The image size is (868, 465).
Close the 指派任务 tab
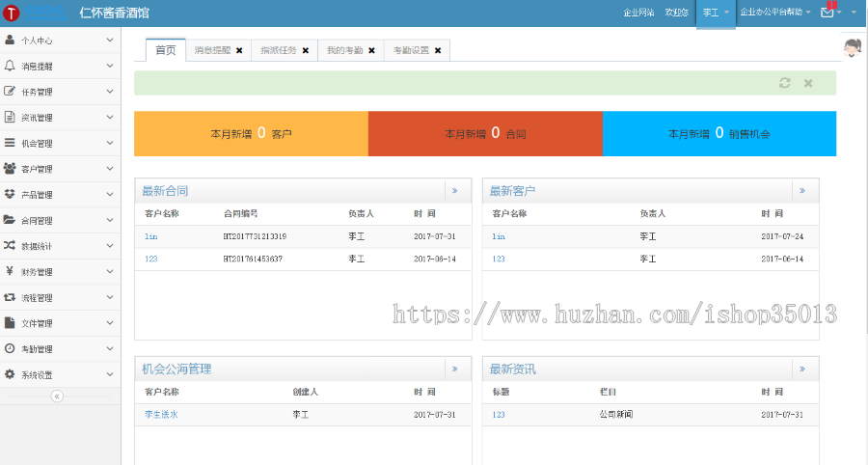pos(306,50)
